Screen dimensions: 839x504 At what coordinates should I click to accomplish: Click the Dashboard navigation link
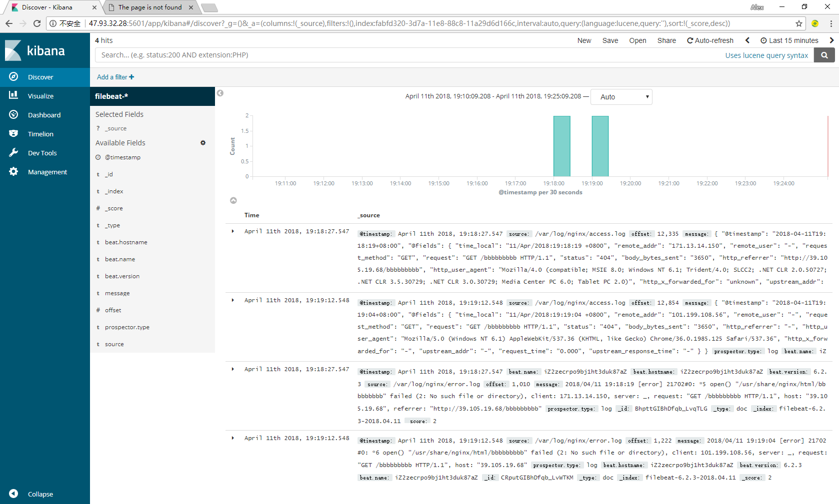[x=44, y=115]
